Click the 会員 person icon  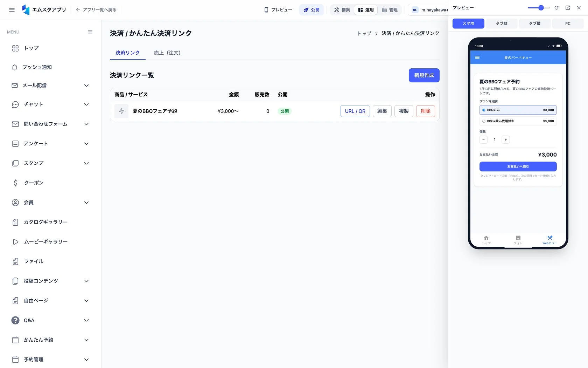[x=15, y=203]
